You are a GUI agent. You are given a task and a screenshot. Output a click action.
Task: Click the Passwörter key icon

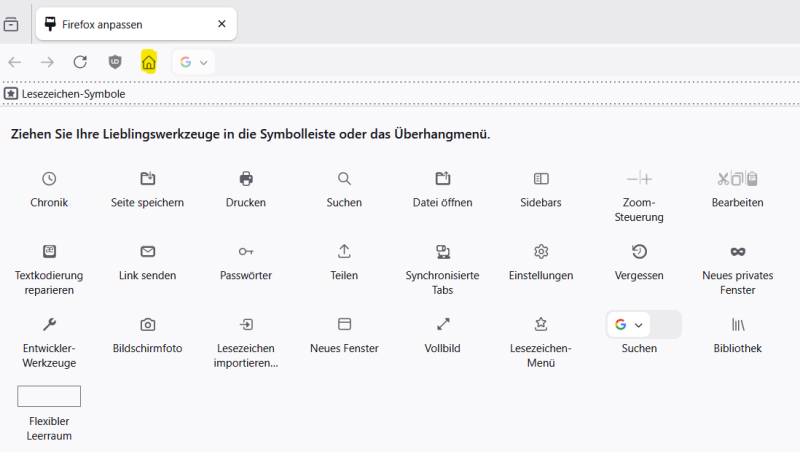tap(246, 251)
